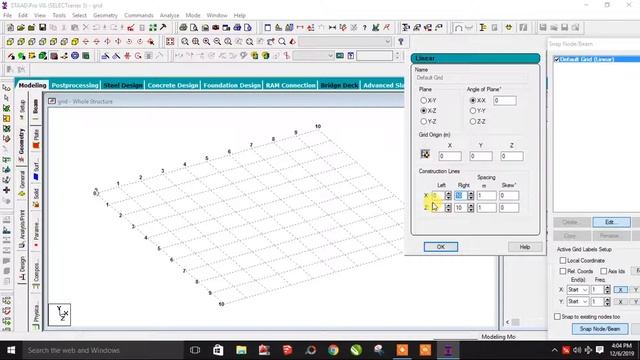Open the File menu
Image resolution: width=640 pixels, height=360 pixels.
click(x=7, y=15)
